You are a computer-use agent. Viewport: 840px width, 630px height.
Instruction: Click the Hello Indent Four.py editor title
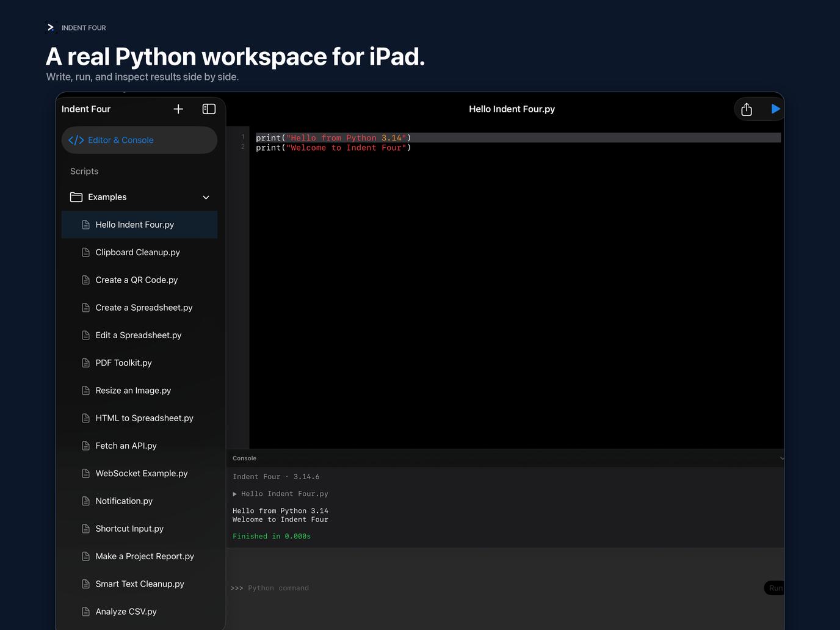point(512,109)
